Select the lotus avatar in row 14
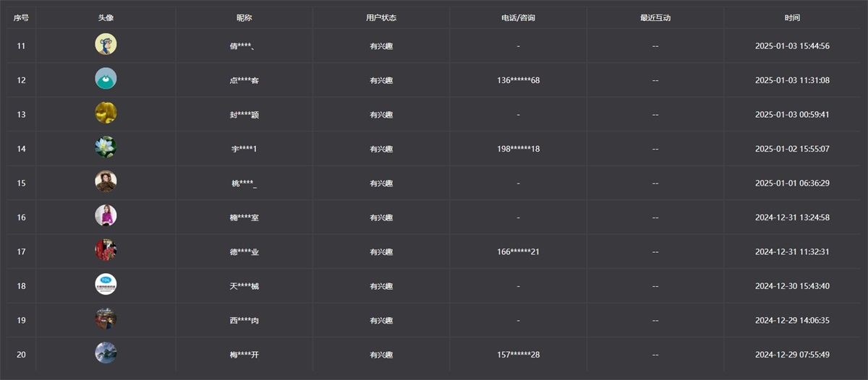 pyautogui.click(x=106, y=147)
